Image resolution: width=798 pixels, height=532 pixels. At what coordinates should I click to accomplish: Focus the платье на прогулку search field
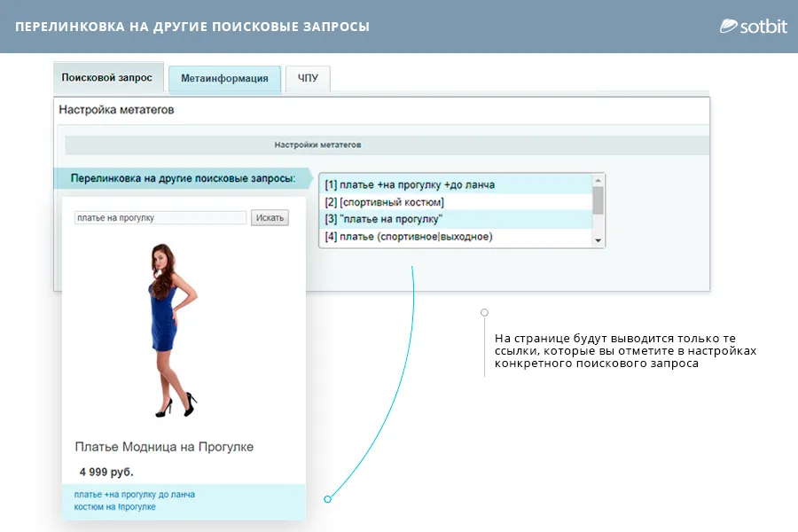click(160, 218)
